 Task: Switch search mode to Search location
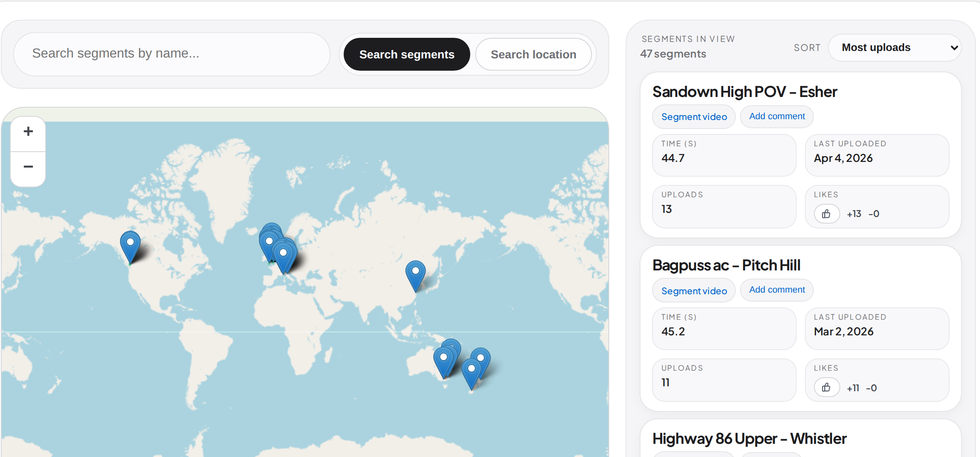(x=533, y=54)
